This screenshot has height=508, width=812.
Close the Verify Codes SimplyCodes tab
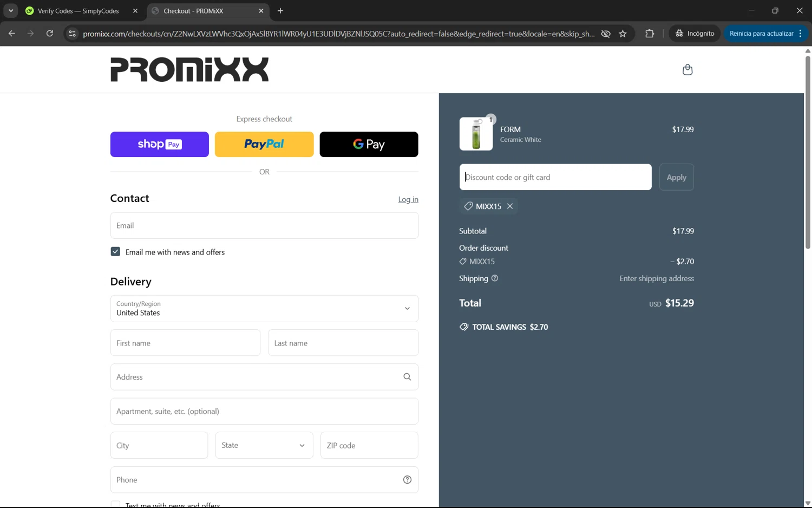(x=135, y=11)
